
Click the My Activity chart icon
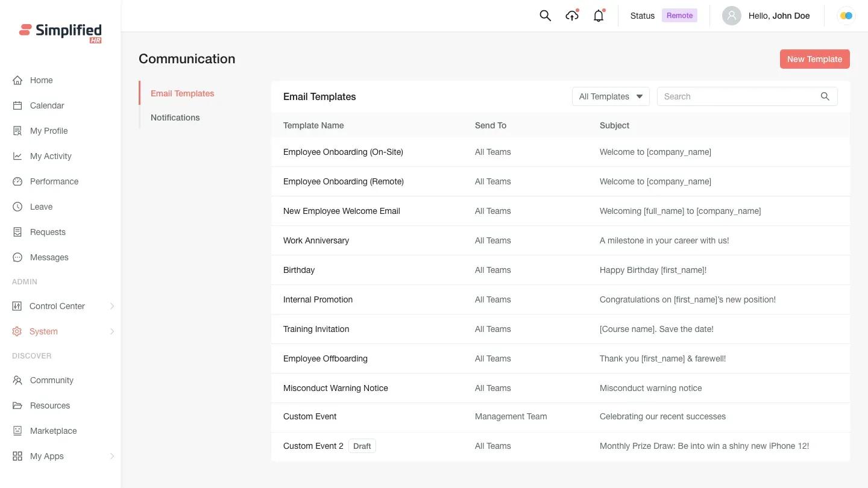tap(17, 156)
